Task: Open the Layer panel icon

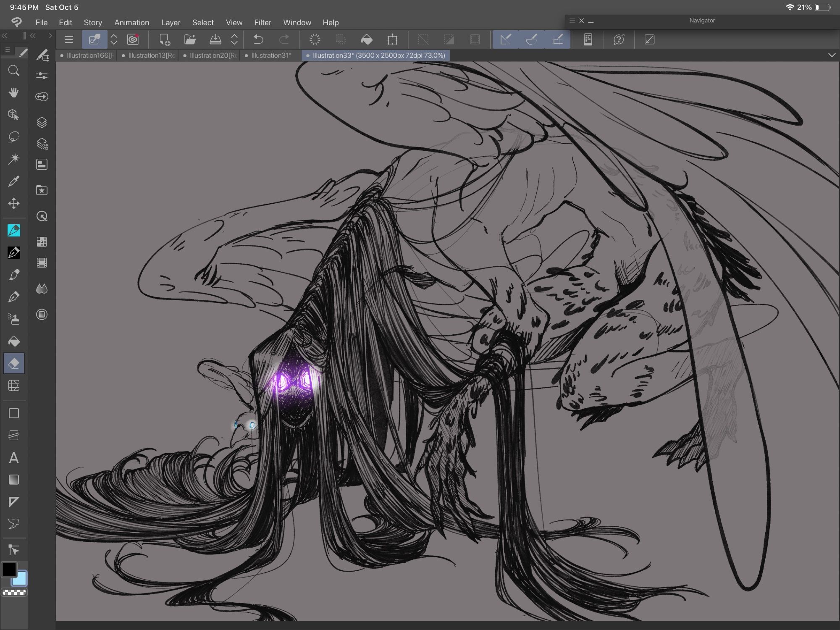Action: coord(42,122)
